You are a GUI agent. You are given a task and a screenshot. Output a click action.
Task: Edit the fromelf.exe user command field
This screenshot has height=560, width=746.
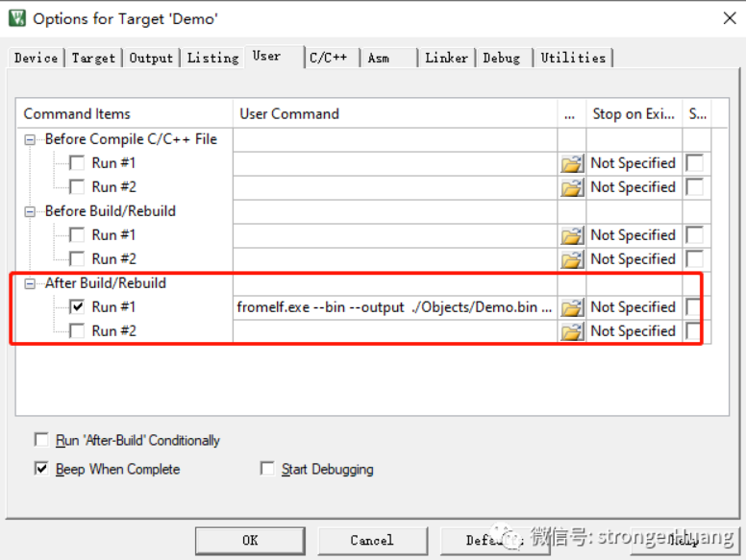click(395, 307)
